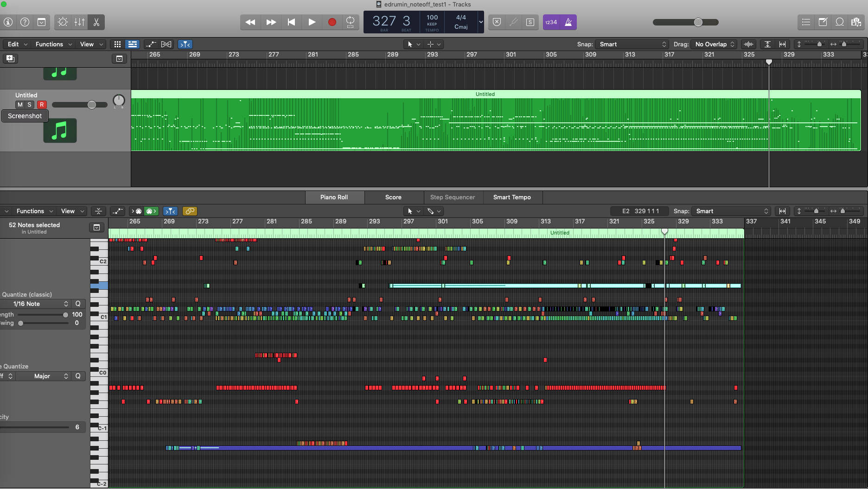
Task: Open Piano Roll View menu
Action: [x=72, y=211]
